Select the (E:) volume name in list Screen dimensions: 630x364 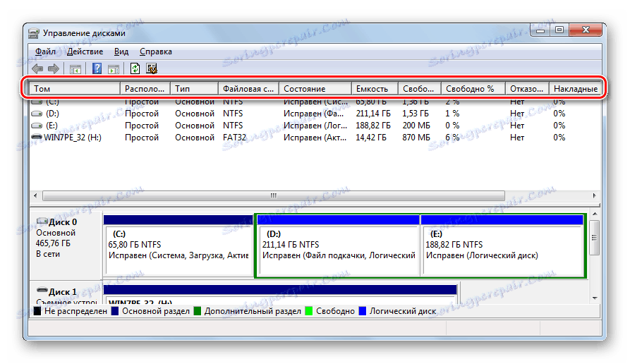point(52,126)
